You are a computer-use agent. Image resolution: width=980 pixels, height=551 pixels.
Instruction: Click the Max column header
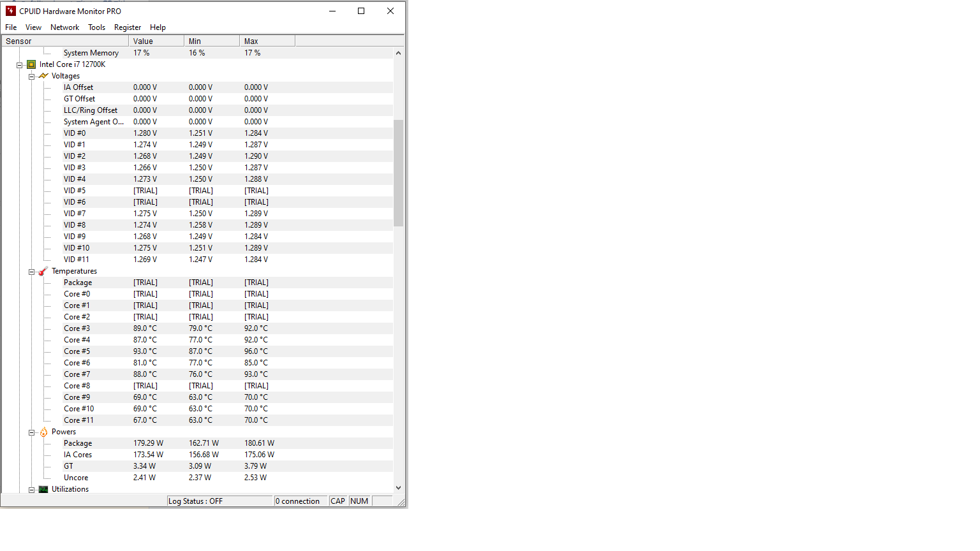pyautogui.click(x=267, y=41)
